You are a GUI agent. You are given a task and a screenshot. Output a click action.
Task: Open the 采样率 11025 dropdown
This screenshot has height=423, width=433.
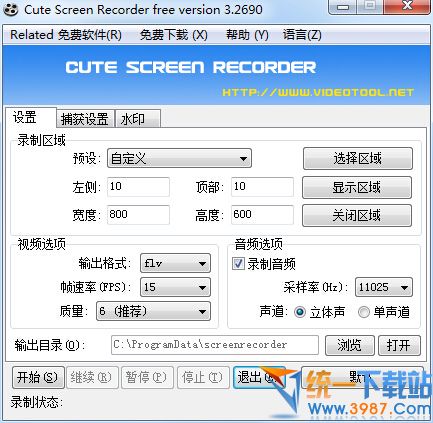384,287
